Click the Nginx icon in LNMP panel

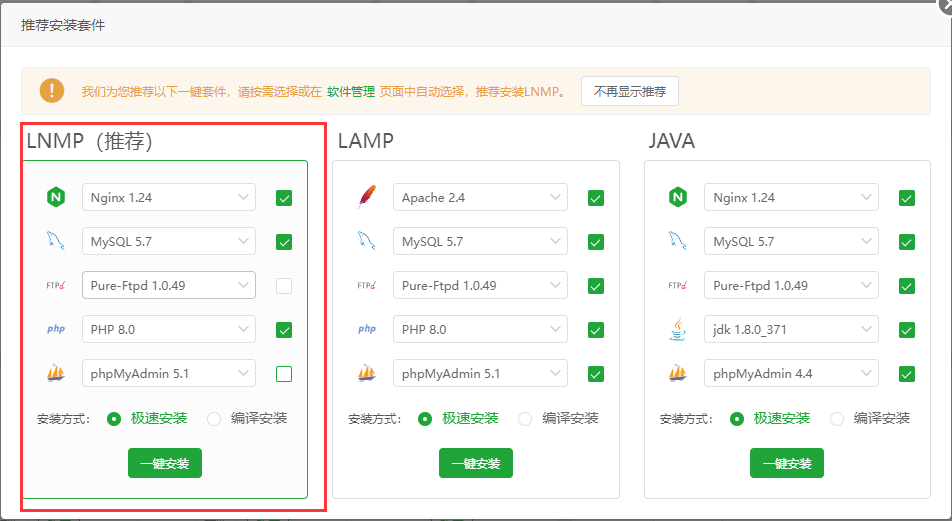pyautogui.click(x=56, y=197)
